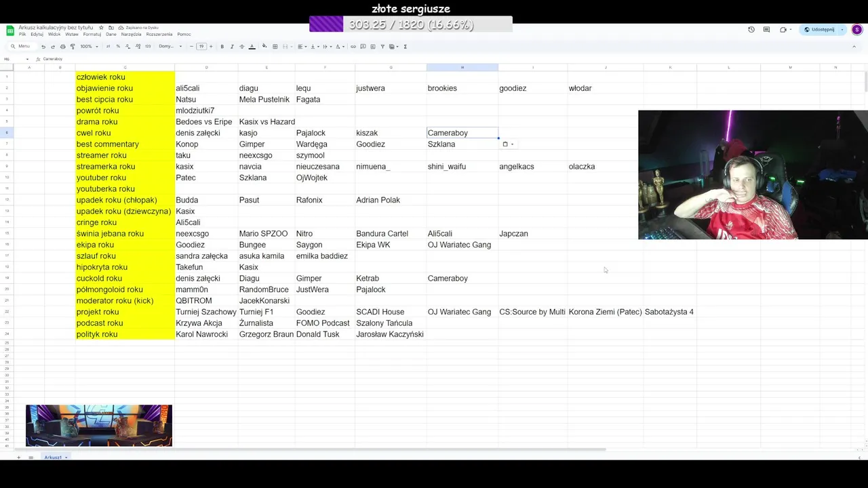Format the cell as percent

[x=118, y=47]
